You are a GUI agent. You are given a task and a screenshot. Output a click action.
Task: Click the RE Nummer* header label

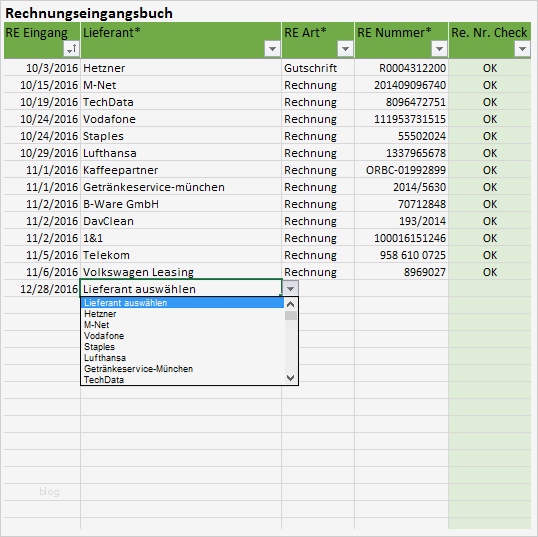coord(394,33)
